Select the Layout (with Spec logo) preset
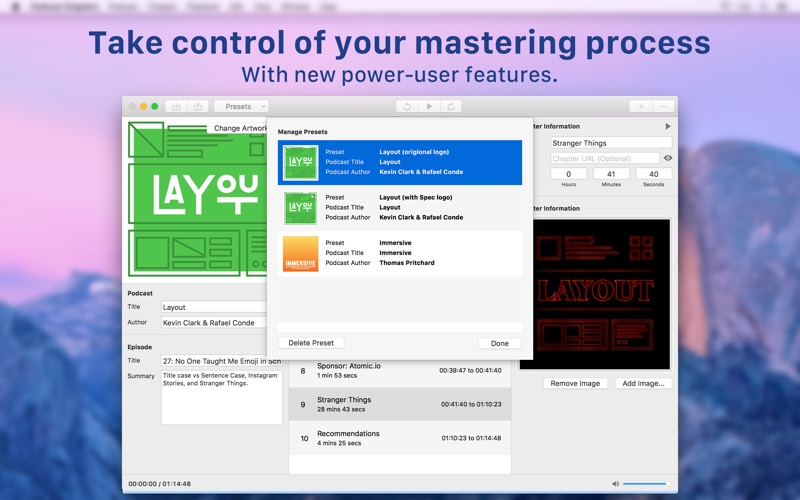 (400, 207)
